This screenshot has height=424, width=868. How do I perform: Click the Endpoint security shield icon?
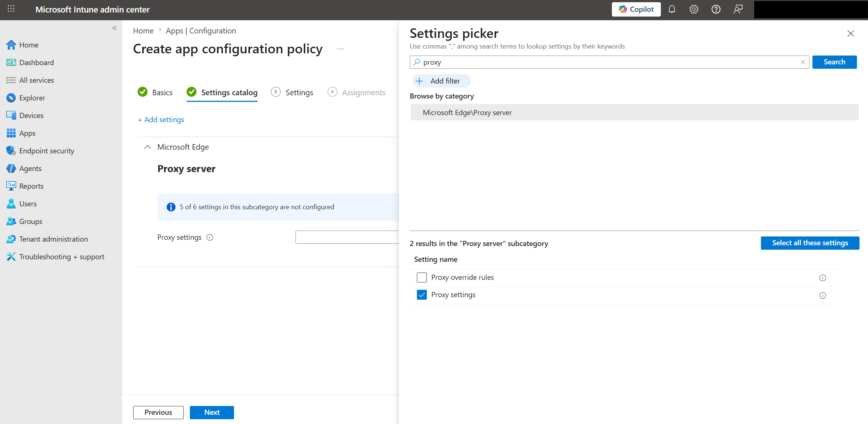tap(11, 151)
